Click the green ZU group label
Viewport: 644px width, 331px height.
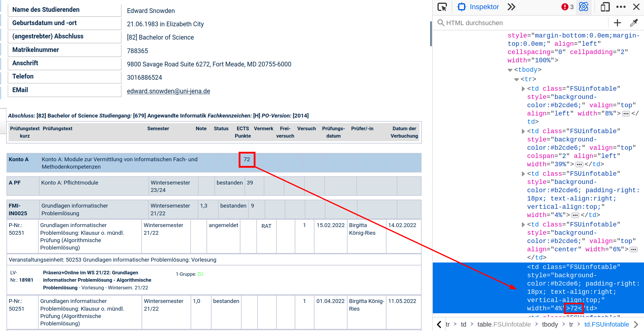(200, 274)
